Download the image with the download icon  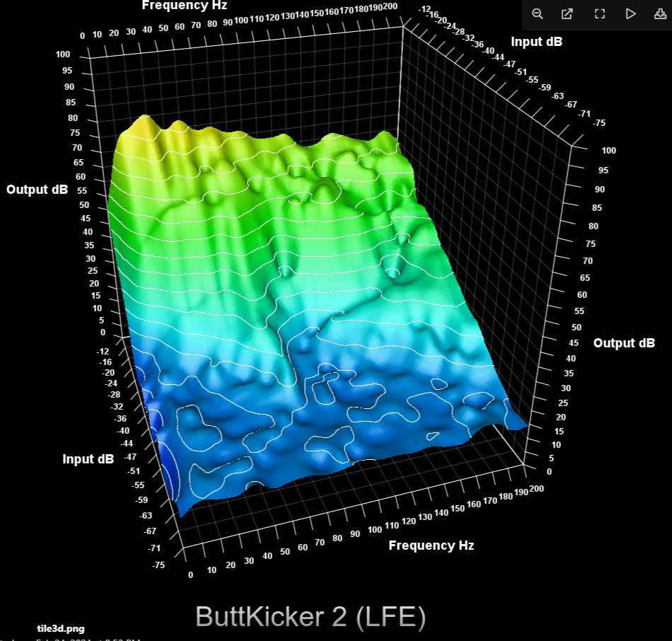pos(661,13)
